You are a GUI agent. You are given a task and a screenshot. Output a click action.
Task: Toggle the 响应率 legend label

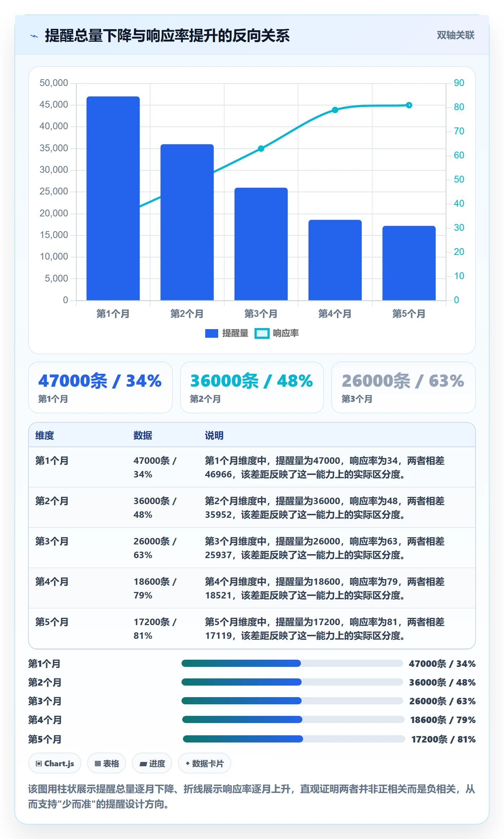click(286, 333)
